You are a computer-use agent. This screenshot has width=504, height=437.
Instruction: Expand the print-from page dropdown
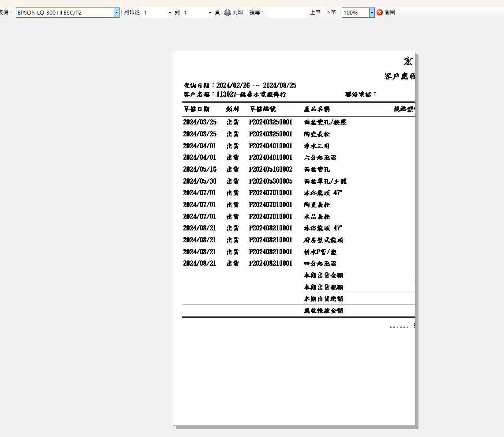pos(170,12)
